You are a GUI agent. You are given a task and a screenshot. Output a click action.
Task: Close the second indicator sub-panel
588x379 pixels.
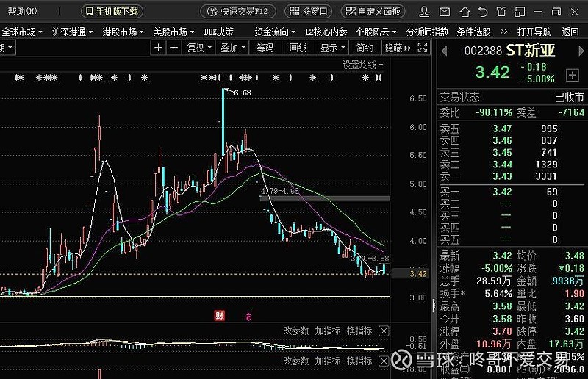[x=384, y=361]
